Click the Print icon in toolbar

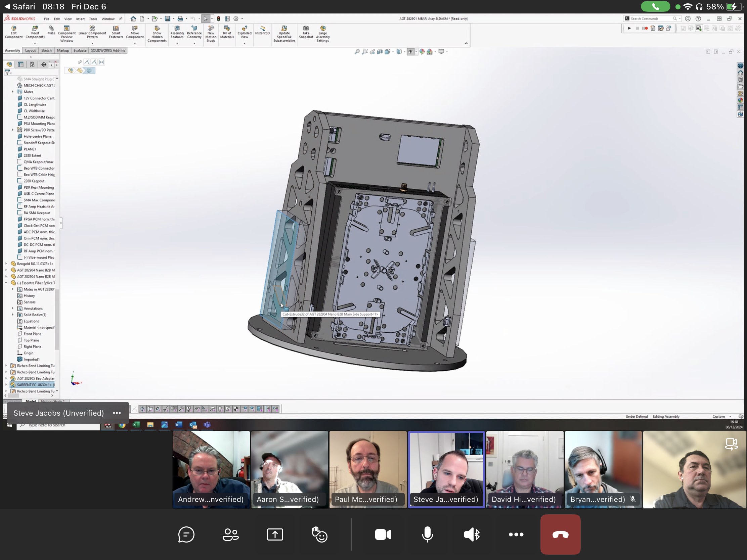pyautogui.click(x=180, y=18)
